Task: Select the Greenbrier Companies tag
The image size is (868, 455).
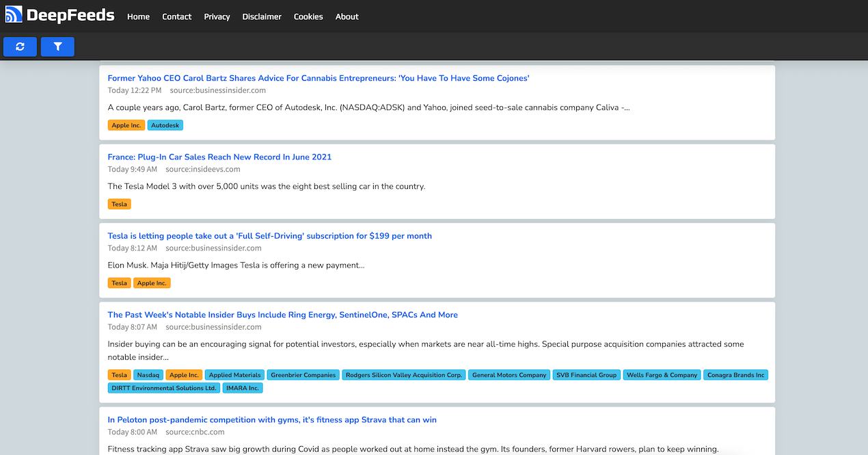Action: click(303, 375)
